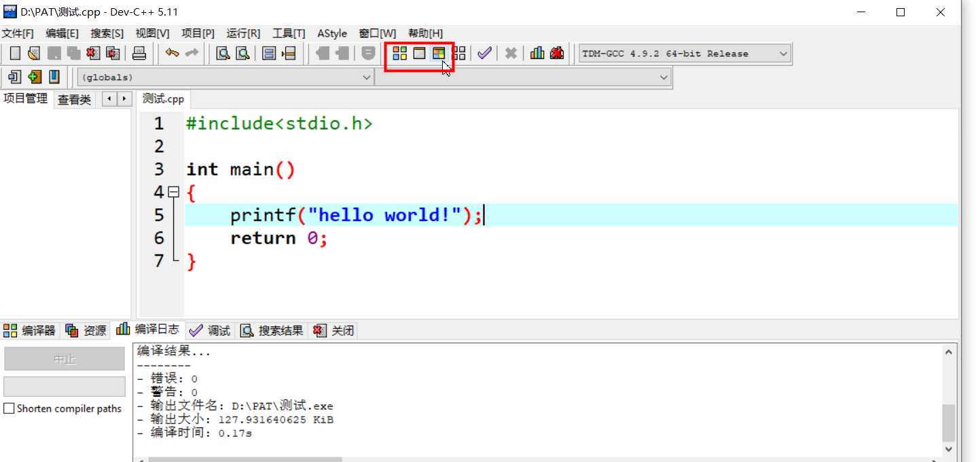This screenshot has width=980, height=462.
Task: Click the right tab scroll arrow
Action: (x=124, y=99)
